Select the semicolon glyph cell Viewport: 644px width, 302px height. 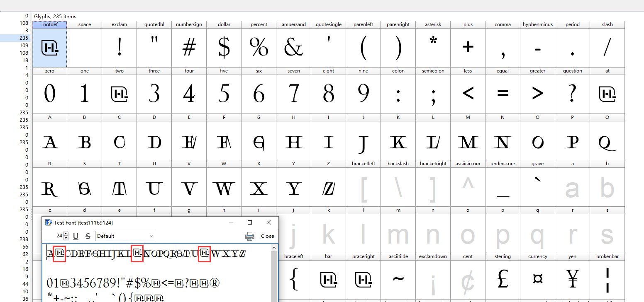coord(433,91)
